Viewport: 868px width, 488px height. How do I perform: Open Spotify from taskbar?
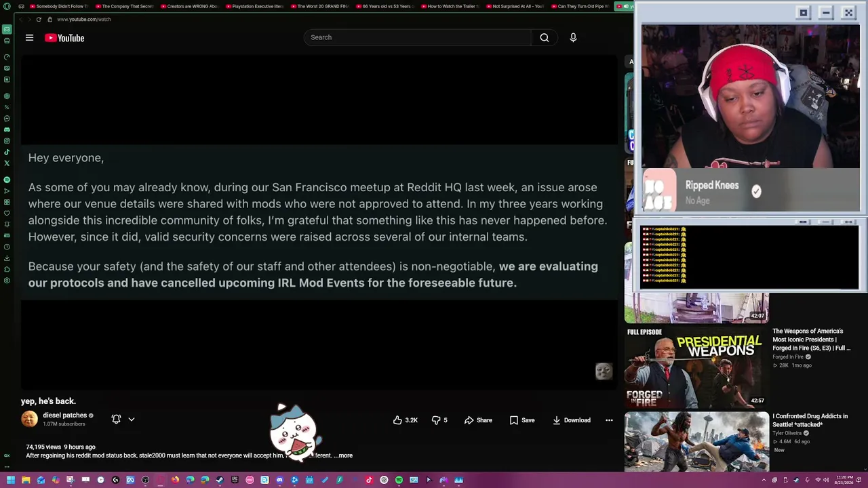click(x=399, y=481)
